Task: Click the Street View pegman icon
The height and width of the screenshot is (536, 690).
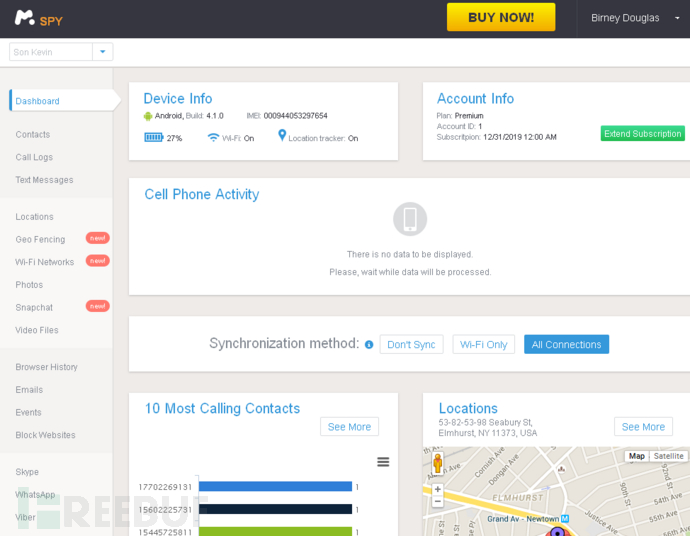Action: [437, 463]
